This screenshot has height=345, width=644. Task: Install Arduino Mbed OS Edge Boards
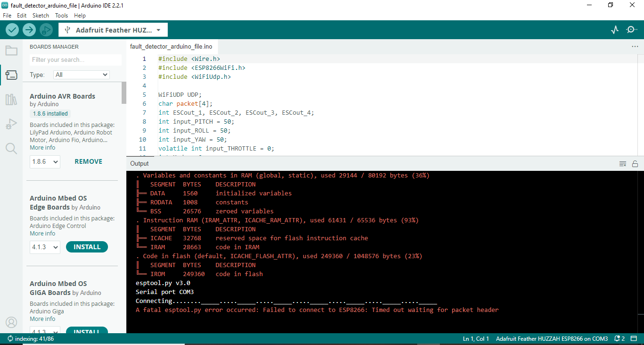87,247
